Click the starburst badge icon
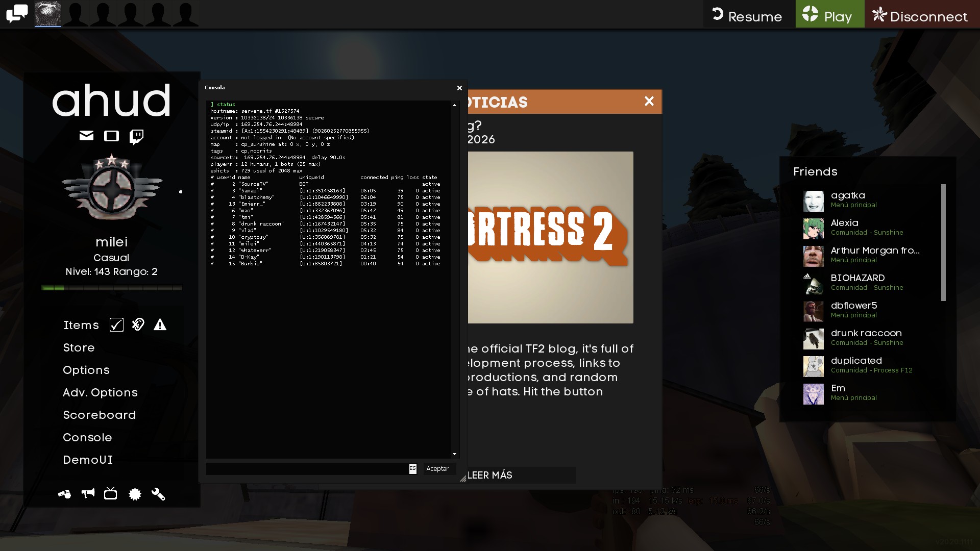 click(135, 494)
